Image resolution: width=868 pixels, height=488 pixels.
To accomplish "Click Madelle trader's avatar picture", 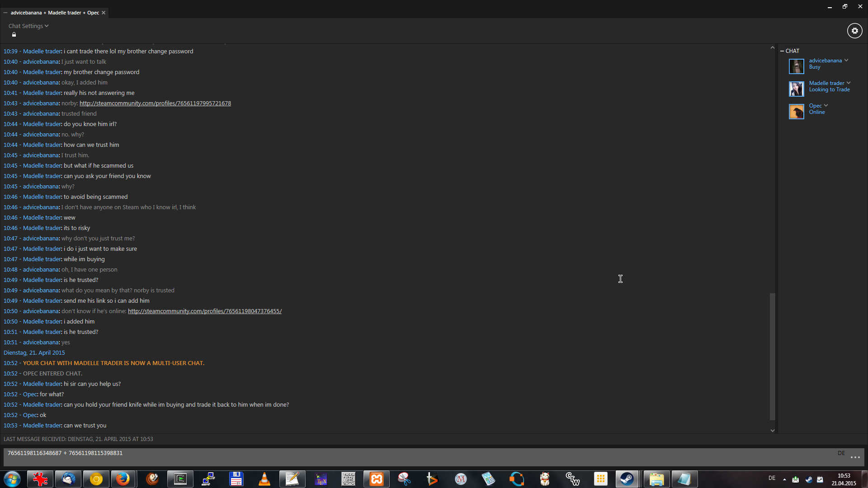I will (x=796, y=89).
